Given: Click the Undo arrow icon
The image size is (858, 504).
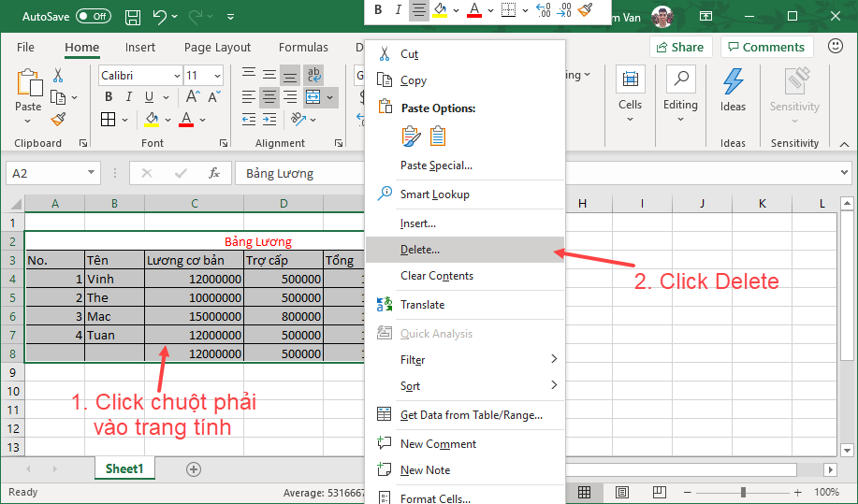Looking at the screenshot, I should coord(160,17).
